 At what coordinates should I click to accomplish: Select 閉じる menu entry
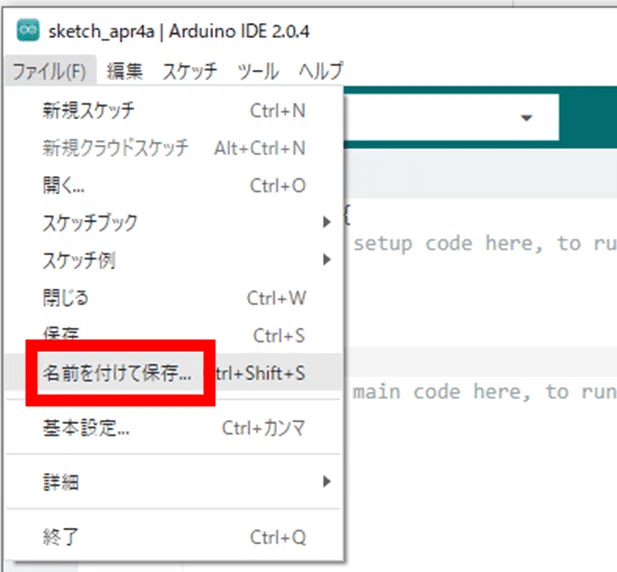click(174, 298)
